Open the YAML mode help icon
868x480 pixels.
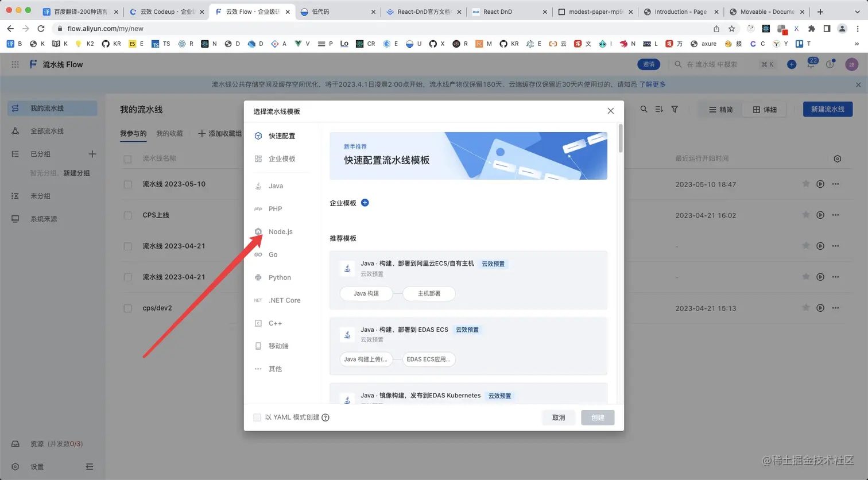pyautogui.click(x=325, y=417)
